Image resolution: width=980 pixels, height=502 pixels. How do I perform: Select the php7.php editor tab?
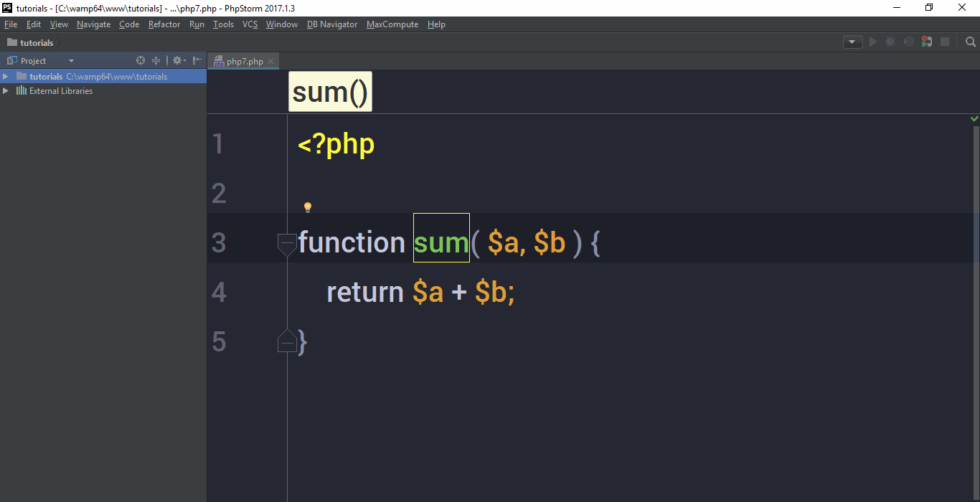[244, 62]
